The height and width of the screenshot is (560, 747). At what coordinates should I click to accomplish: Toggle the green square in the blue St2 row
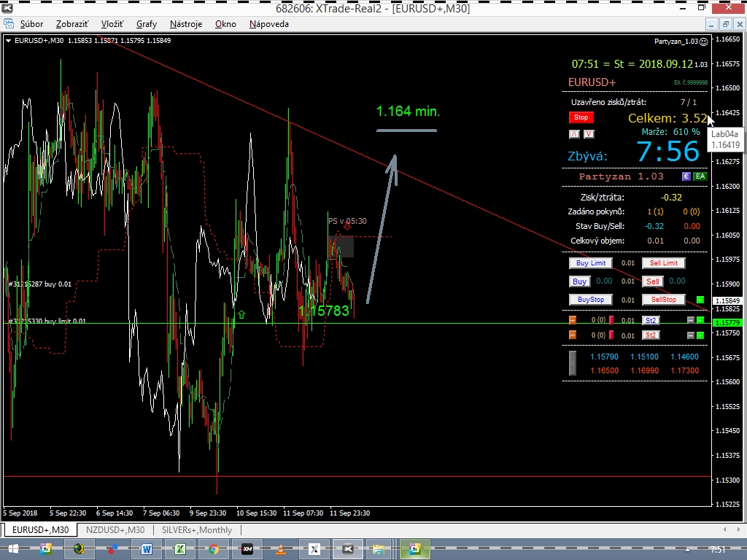click(700, 320)
